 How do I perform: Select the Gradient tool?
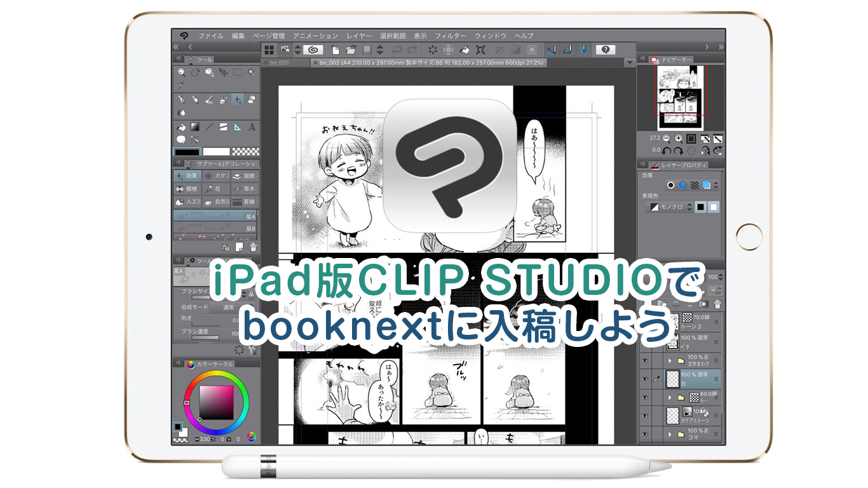click(x=196, y=126)
